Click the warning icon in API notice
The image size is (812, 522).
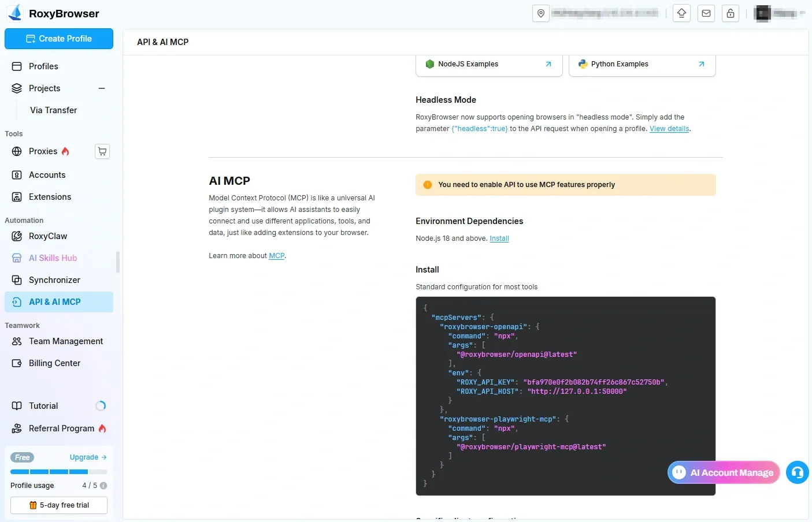428,185
